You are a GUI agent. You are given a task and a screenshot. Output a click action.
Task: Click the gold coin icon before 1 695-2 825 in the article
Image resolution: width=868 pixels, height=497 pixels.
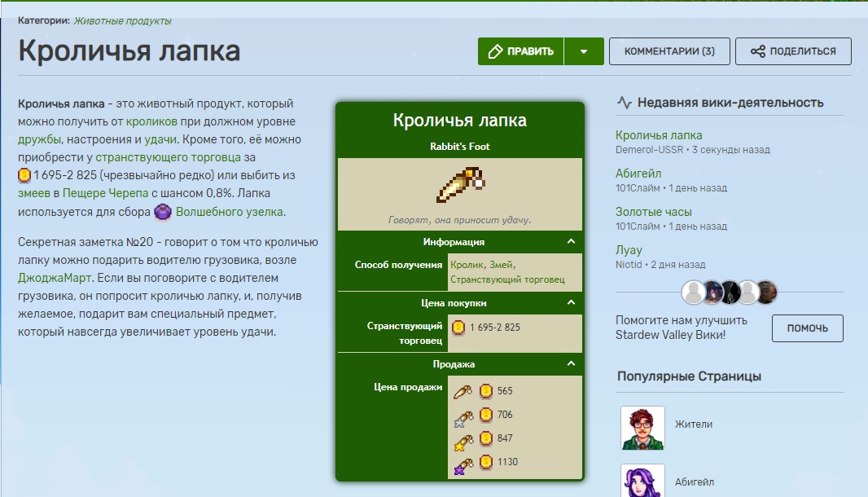click(x=24, y=176)
